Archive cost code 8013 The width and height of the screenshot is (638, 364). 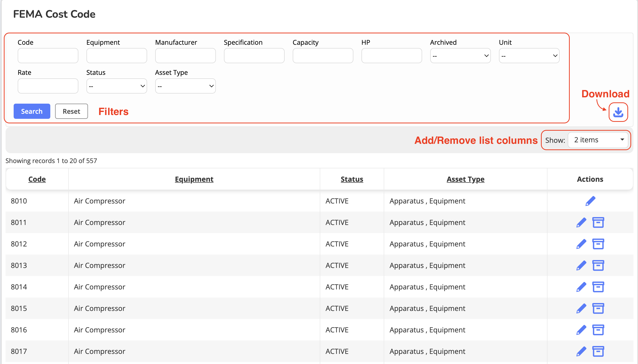(x=598, y=265)
